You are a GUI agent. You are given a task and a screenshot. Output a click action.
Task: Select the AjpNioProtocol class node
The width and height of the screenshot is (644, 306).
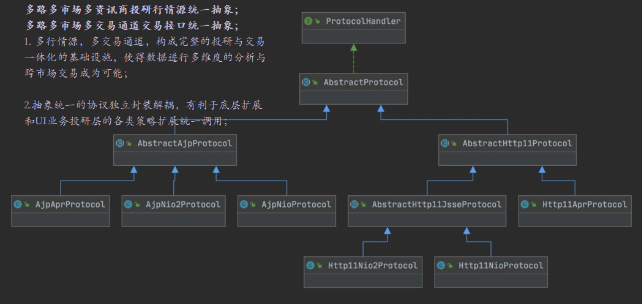pos(286,211)
